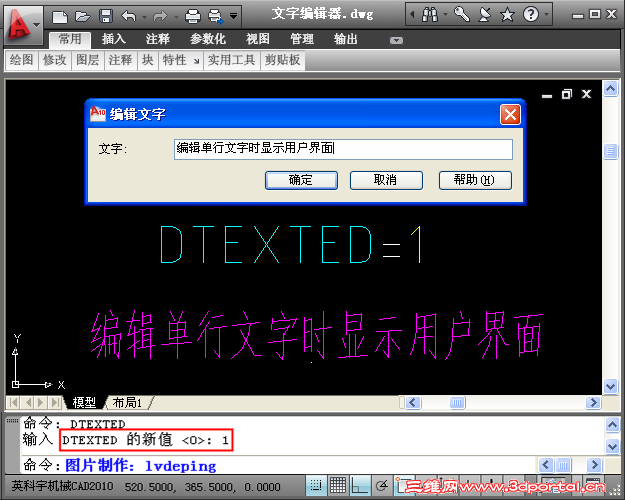Expand the 实用工具 ribbon panel
The height and width of the screenshot is (500, 625).
232,60
